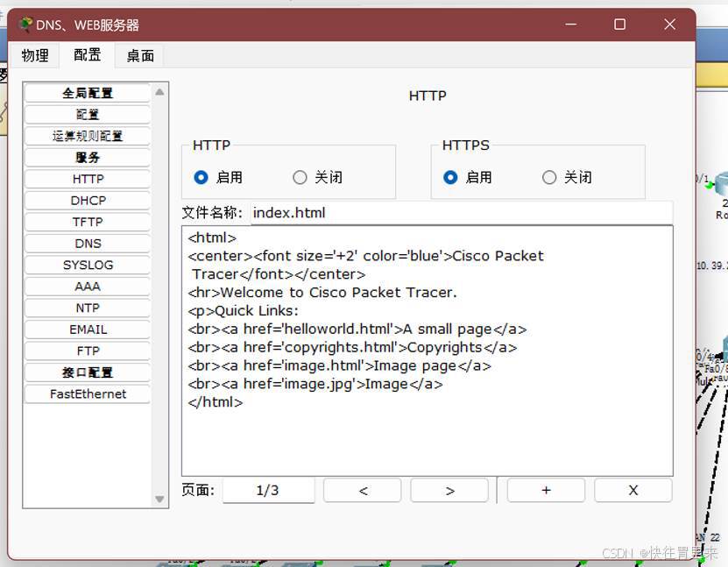Delete current page with X button

click(x=633, y=491)
